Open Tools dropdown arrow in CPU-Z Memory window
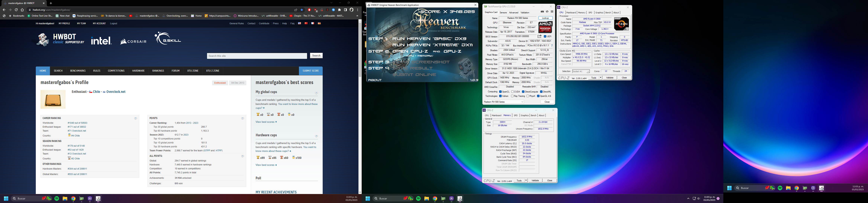 526,180
